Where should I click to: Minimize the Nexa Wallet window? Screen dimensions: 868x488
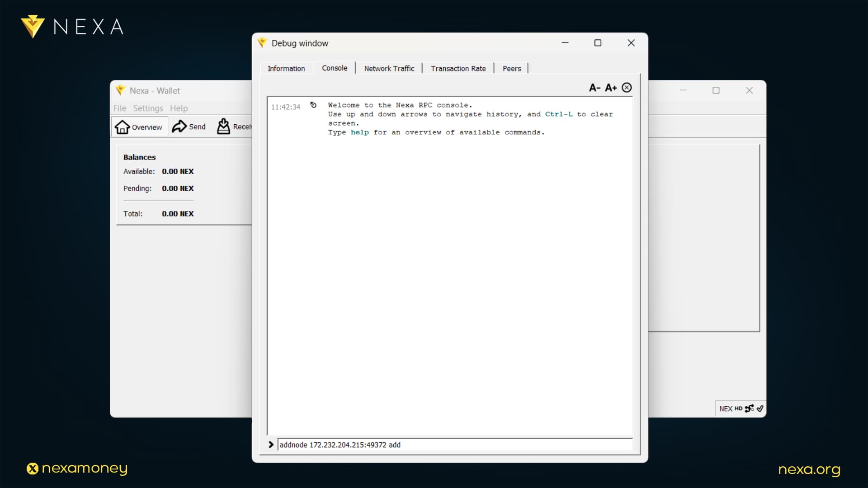683,90
